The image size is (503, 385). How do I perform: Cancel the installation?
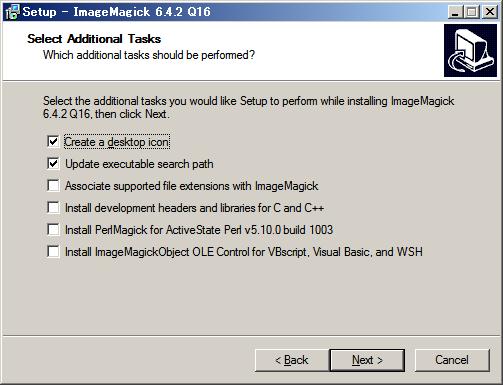pyautogui.click(x=452, y=360)
